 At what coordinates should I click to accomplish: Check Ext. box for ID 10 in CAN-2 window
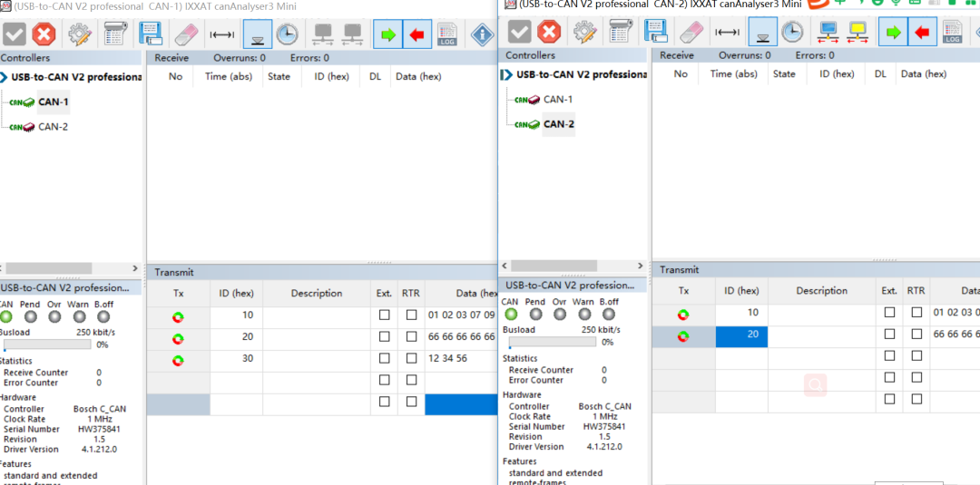point(889,312)
